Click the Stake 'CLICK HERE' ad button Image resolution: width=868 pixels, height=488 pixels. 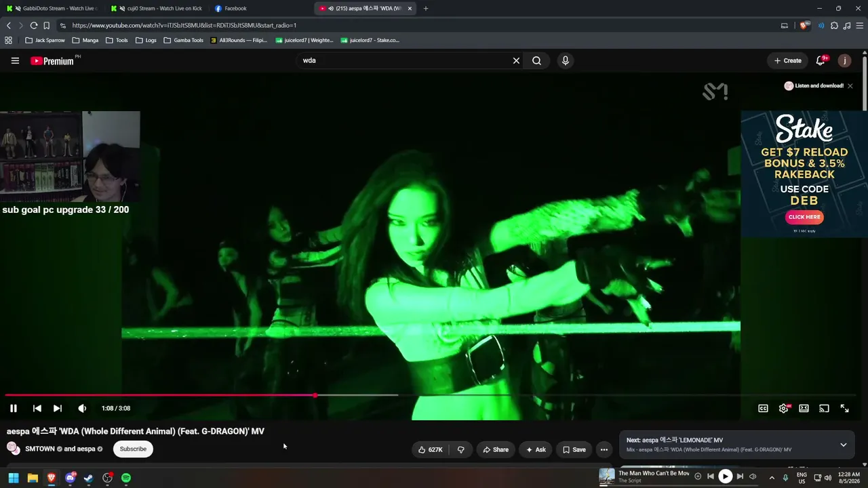click(804, 217)
